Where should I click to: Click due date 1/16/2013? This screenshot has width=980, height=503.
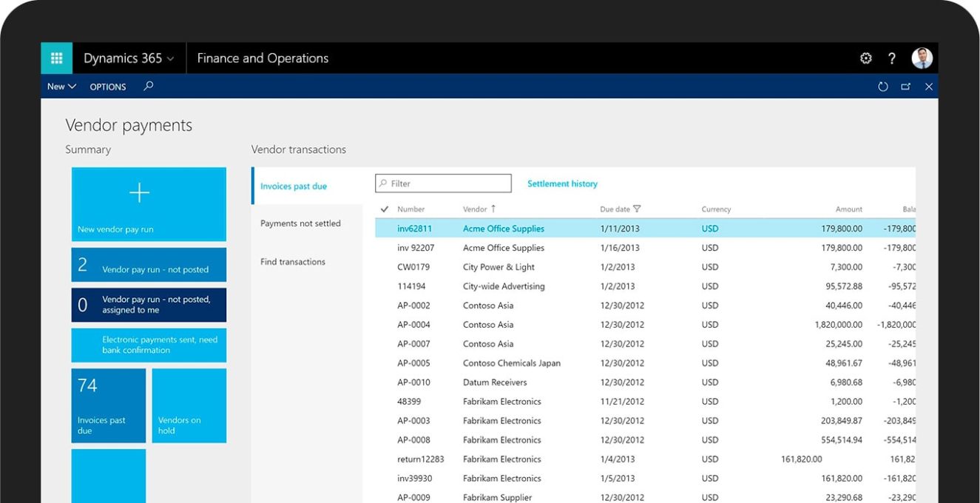pyautogui.click(x=620, y=248)
